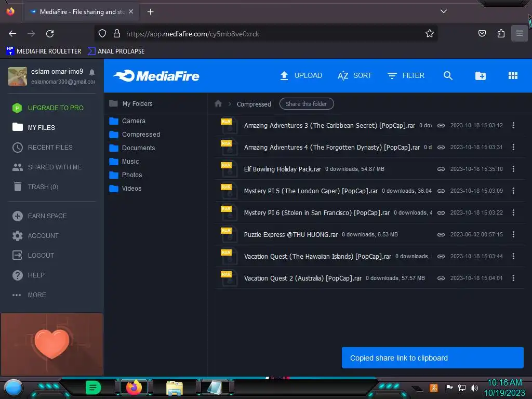Copy link for Mystery PI 6 file
This screenshot has width=532, height=399.
click(441, 212)
